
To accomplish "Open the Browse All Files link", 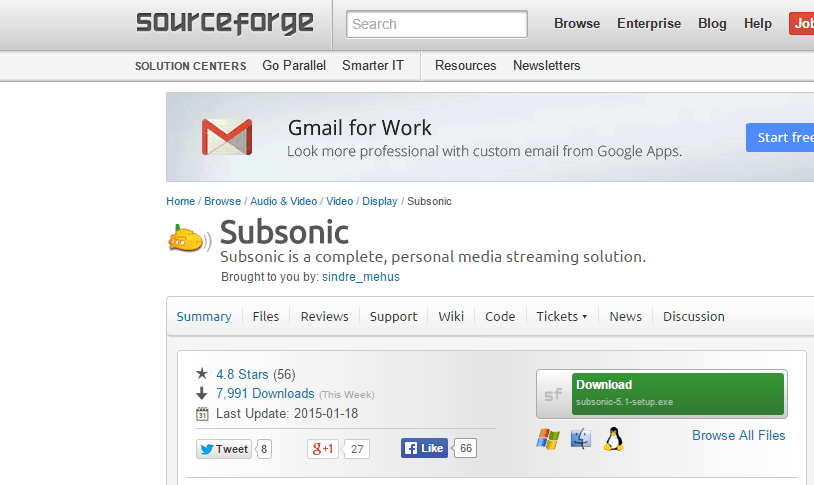I will click(x=738, y=435).
